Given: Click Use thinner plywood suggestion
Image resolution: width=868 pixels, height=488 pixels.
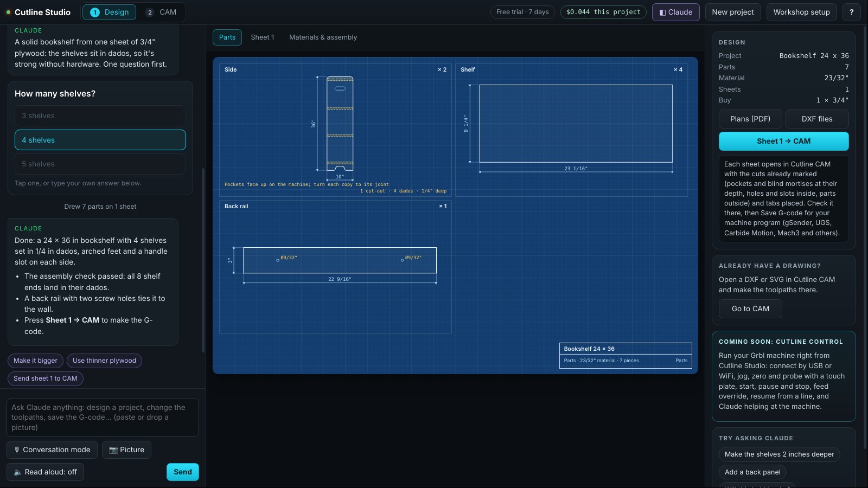Looking at the screenshot, I should coord(104,361).
